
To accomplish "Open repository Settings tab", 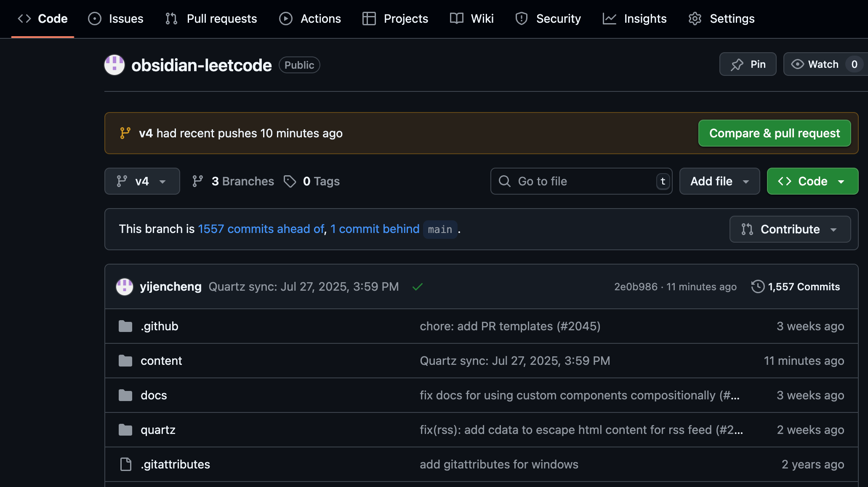I will [722, 19].
